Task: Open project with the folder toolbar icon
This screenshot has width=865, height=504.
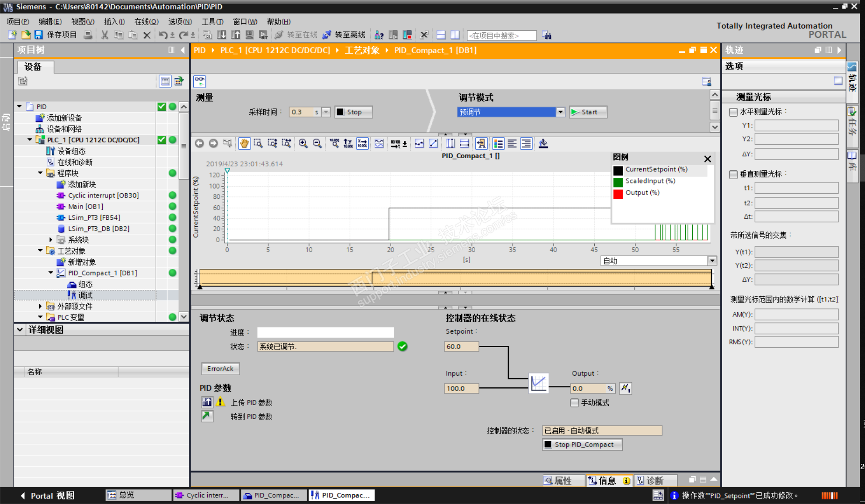Action: tap(26, 35)
